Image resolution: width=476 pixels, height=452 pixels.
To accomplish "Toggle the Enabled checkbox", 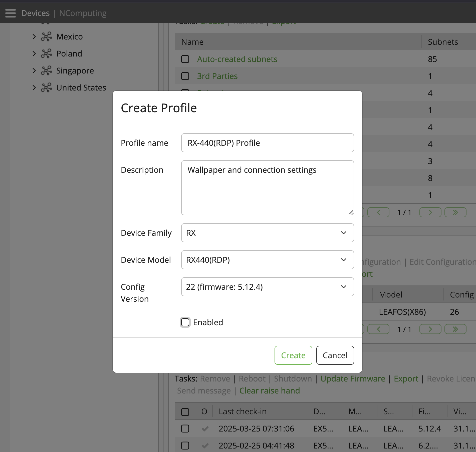I will point(185,322).
